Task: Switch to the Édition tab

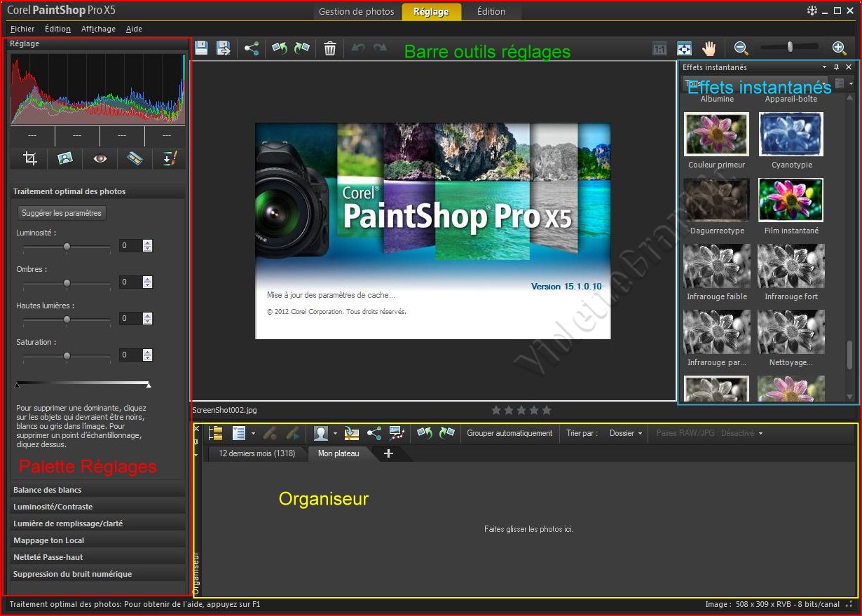Action: tap(491, 11)
